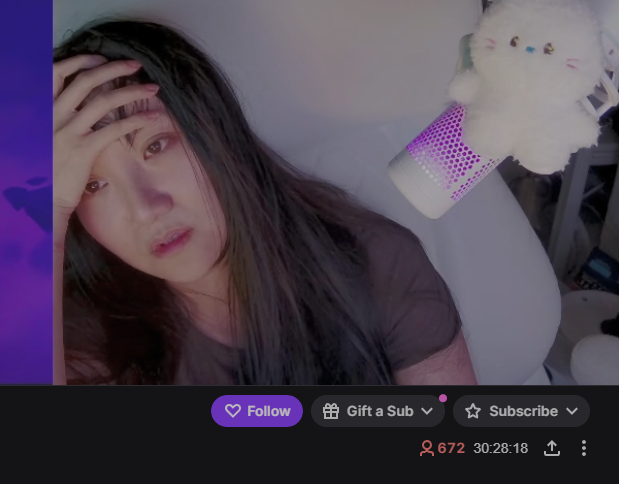Open the three-dot more options menu
The width and height of the screenshot is (619, 484).
pyautogui.click(x=583, y=448)
